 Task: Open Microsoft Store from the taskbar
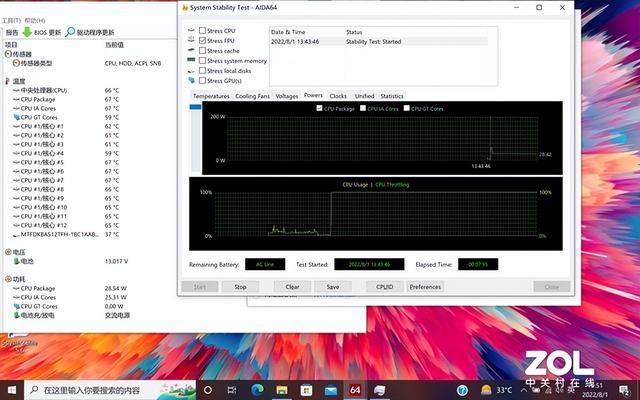(x=306, y=390)
